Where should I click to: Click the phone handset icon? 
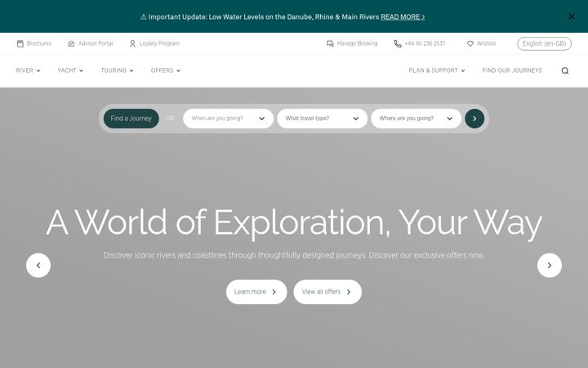pyautogui.click(x=398, y=44)
